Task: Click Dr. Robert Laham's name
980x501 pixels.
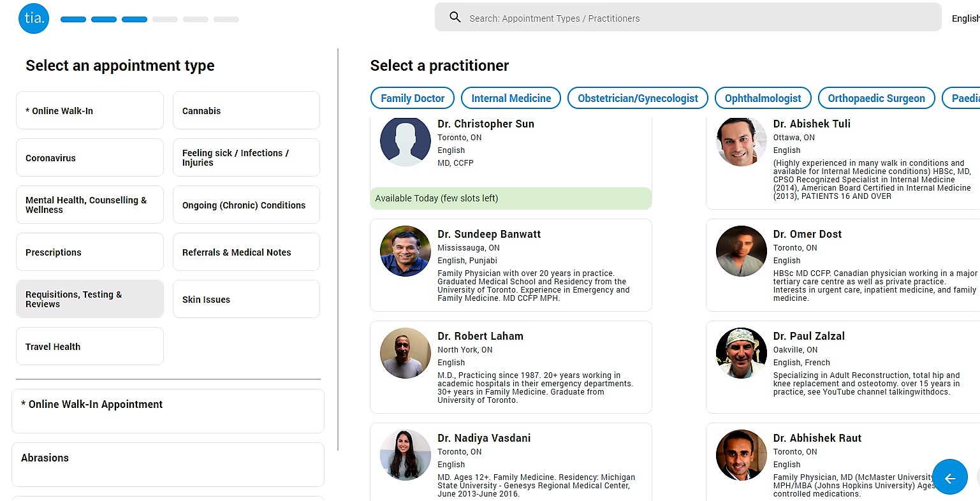Action: (480, 336)
